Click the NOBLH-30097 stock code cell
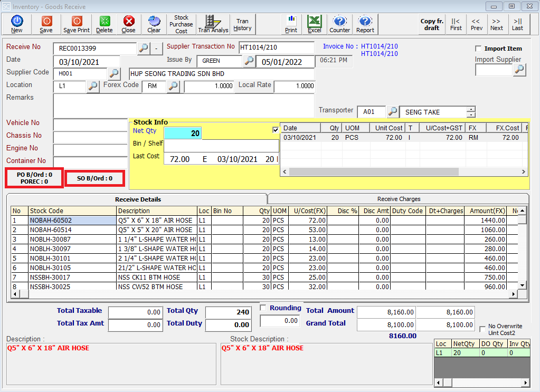 click(x=72, y=249)
